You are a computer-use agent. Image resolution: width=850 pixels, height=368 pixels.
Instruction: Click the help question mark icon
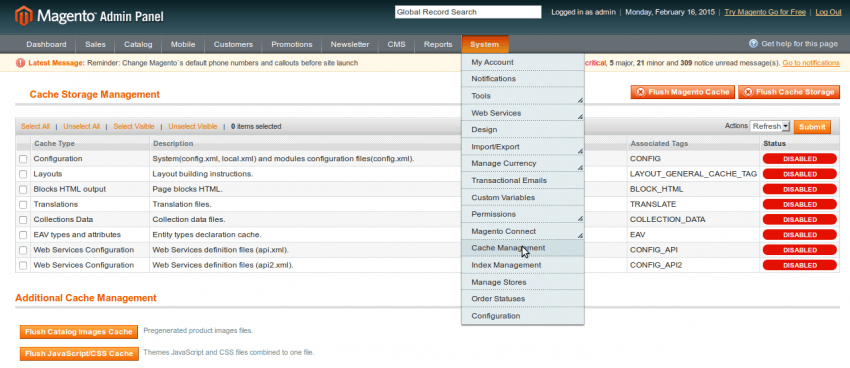(753, 44)
